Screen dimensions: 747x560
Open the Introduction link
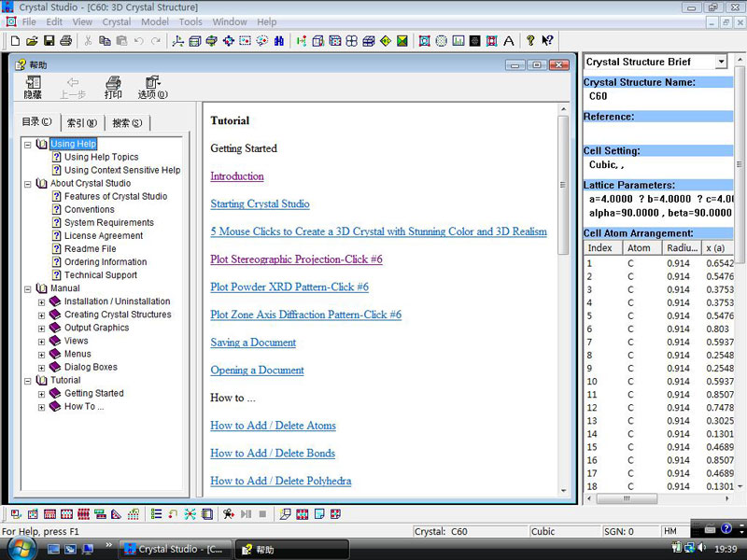click(x=237, y=176)
